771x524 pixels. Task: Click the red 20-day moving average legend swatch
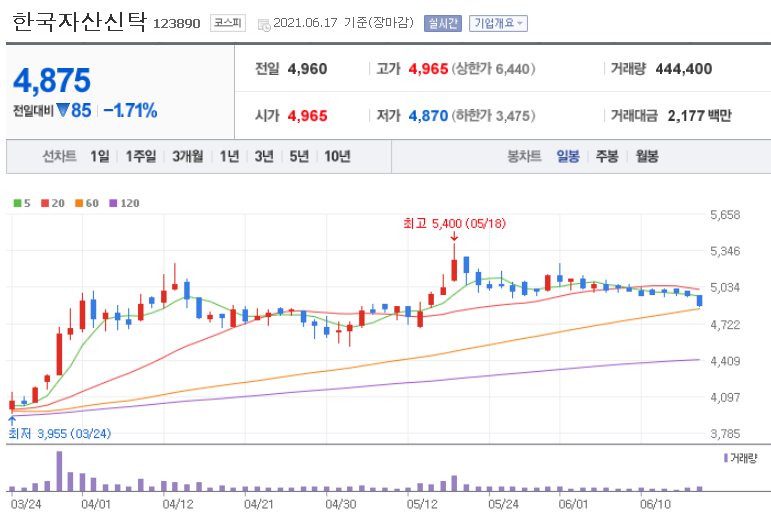[x=45, y=203]
